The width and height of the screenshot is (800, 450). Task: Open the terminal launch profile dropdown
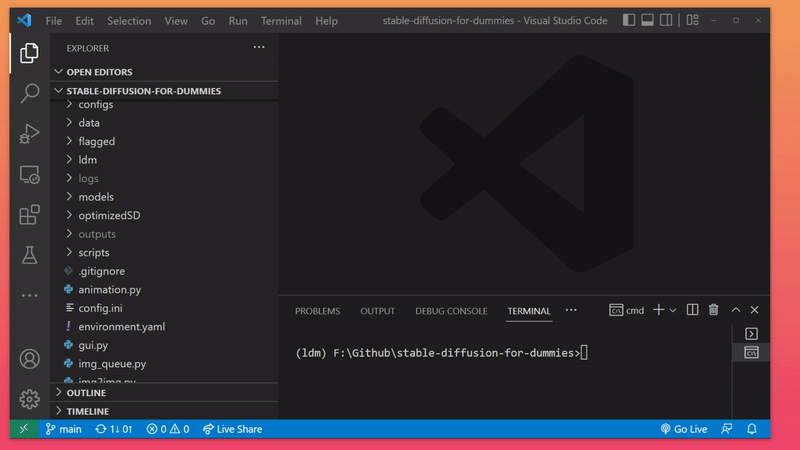[x=673, y=310]
